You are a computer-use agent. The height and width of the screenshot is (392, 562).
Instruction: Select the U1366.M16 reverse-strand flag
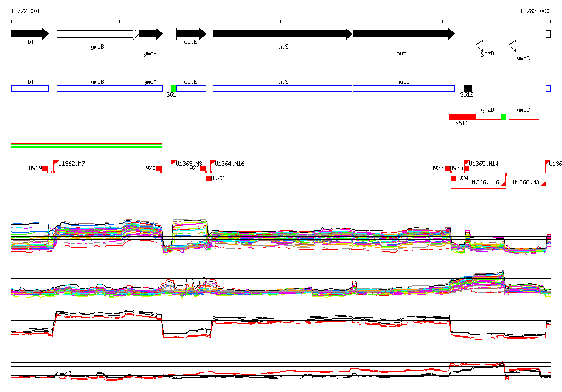coord(503,183)
